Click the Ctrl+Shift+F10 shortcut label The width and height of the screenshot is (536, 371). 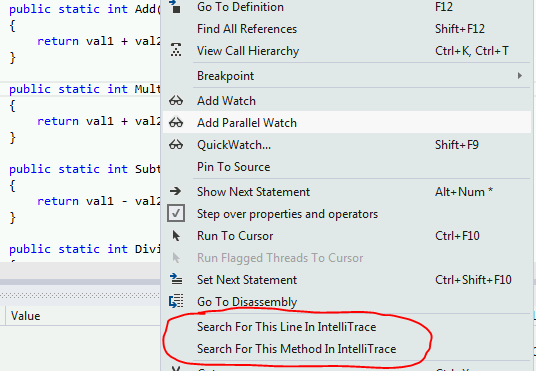[473, 280]
